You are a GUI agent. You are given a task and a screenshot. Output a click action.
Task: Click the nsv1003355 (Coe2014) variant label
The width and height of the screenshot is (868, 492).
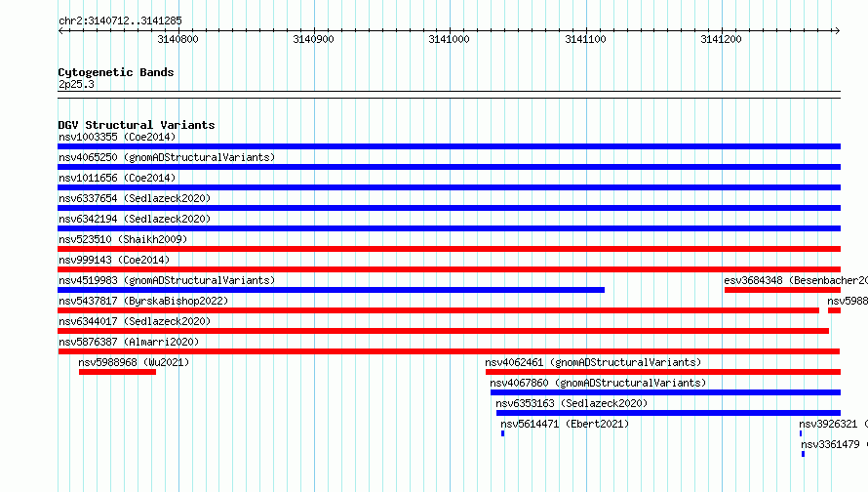[x=117, y=137]
